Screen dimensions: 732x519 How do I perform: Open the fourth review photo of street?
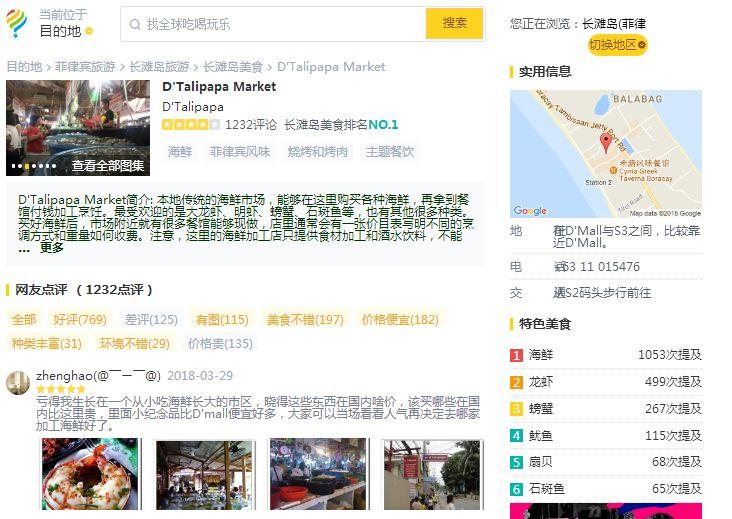433,475
